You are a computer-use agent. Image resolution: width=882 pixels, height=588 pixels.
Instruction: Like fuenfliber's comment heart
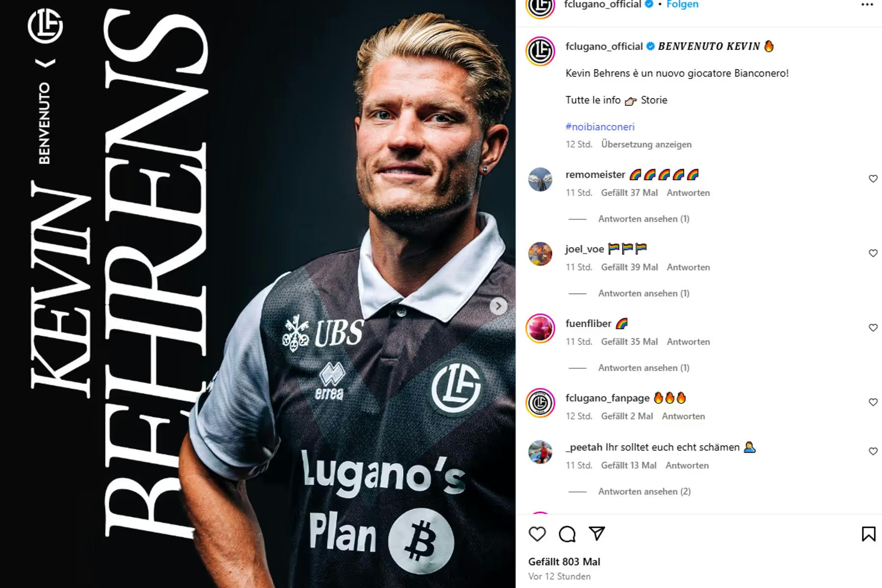(x=873, y=328)
